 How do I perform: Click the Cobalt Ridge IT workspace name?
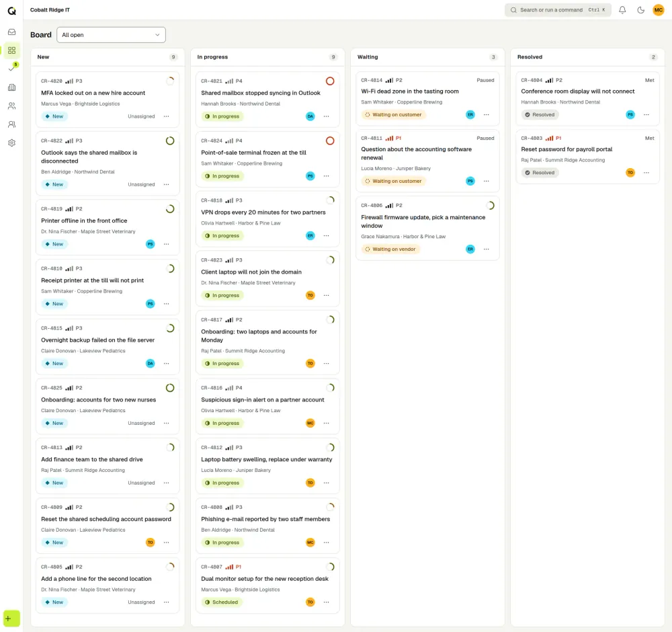pyautogui.click(x=50, y=10)
